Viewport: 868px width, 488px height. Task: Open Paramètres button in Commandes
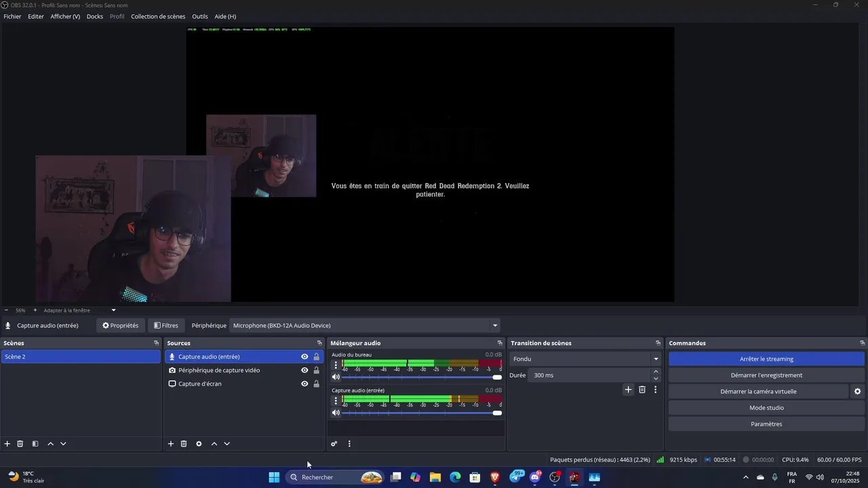click(x=766, y=424)
